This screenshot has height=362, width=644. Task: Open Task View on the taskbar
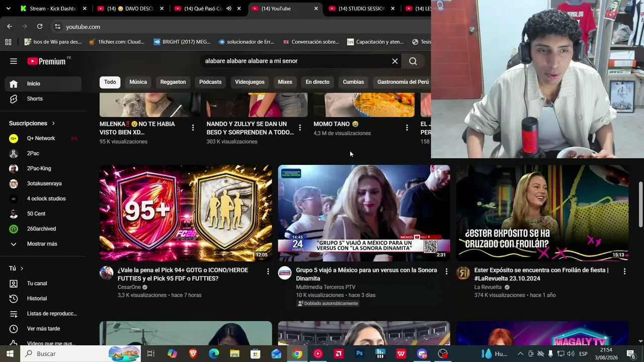pos(150,354)
